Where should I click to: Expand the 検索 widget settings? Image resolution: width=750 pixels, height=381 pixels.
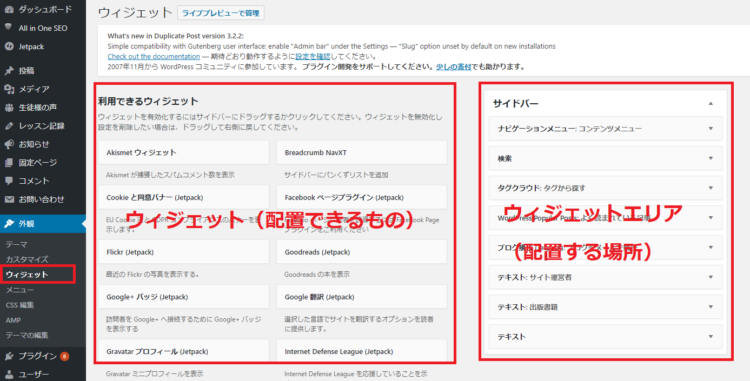710,158
